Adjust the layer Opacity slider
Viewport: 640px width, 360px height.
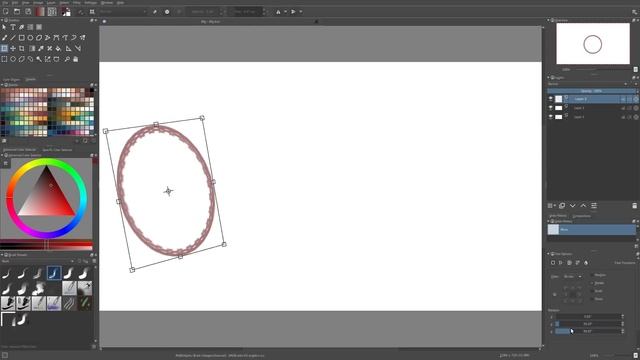(x=591, y=91)
